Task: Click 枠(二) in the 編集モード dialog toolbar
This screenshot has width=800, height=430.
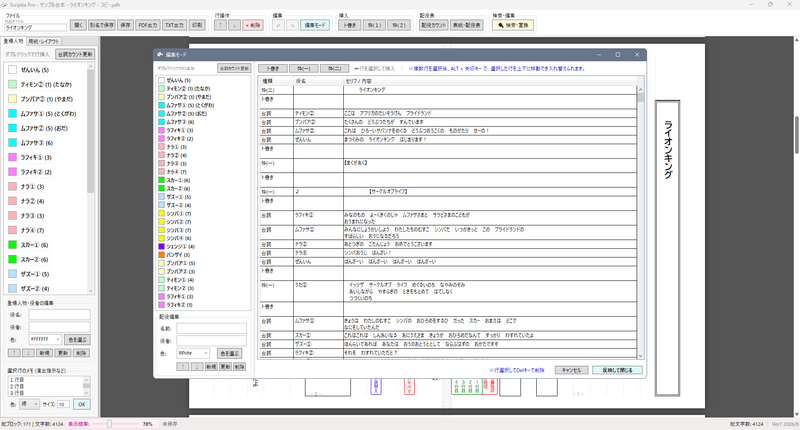Action: click(335, 68)
